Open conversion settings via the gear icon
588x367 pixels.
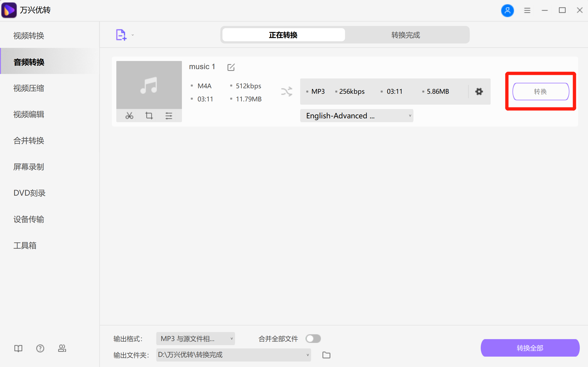(x=479, y=92)
